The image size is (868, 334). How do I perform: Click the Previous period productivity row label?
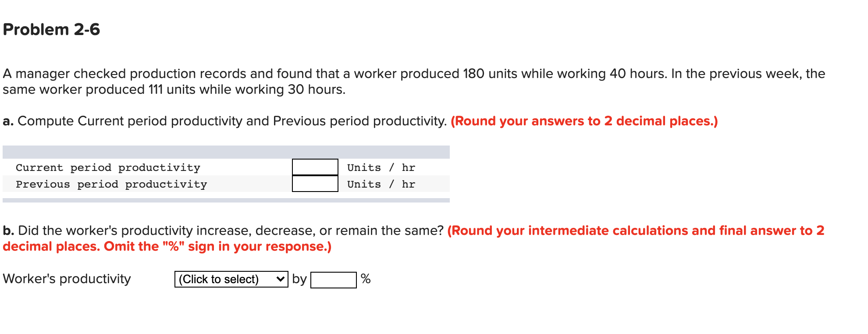(111, 184)
